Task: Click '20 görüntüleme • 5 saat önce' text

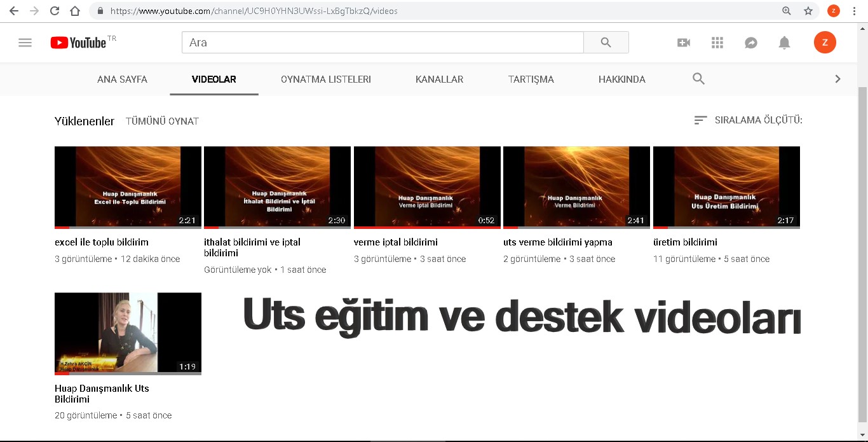Action: click(x=113, y=415)
